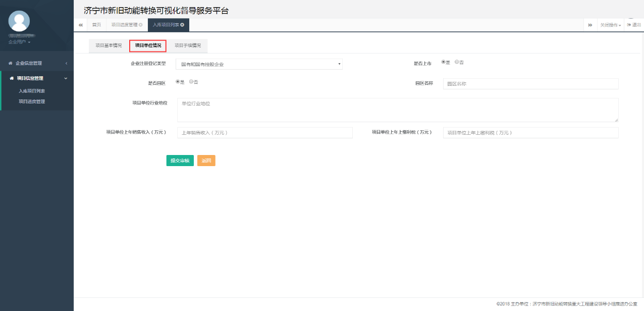The height and width of the screenshot is (311, 644).
Task: Click inside the 园区名称 input field
Action: point(531,83)
